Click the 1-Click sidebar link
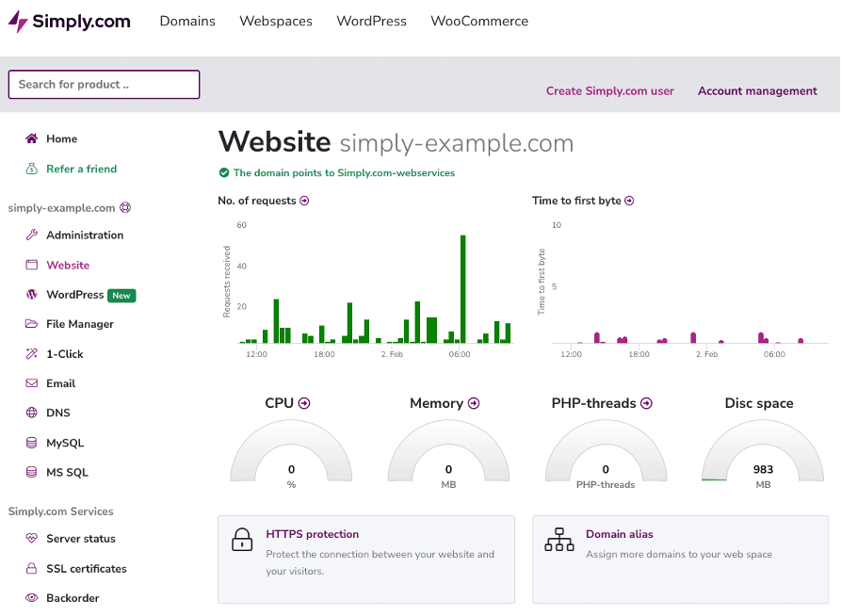The width and height of the screenshot is (841, 616). coord(64,354)
